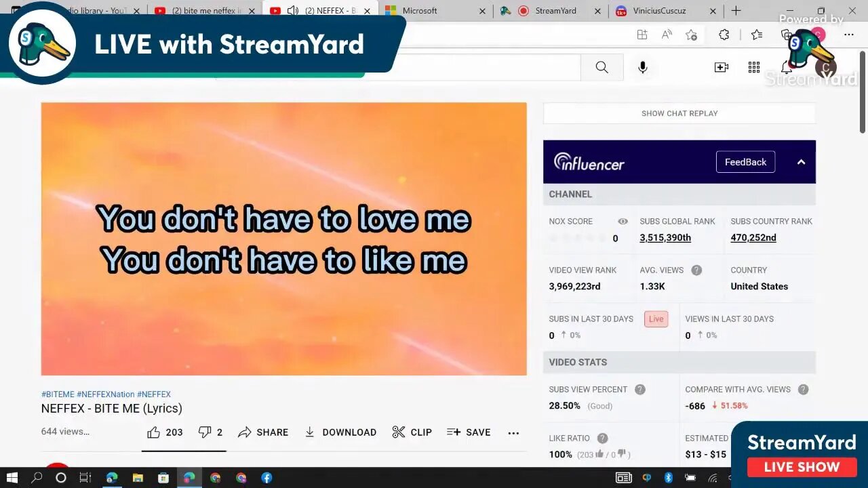Click the Edge add-to-collections grid icon
This screenshot has width=868, height=488.
coord(642,35)
